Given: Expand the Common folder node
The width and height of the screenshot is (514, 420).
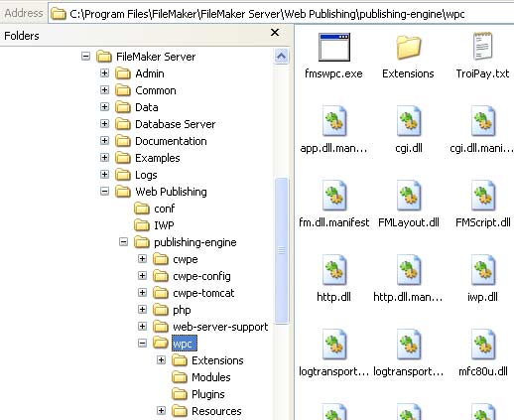Looking at the screenshot, I should [x=104, y=89].
